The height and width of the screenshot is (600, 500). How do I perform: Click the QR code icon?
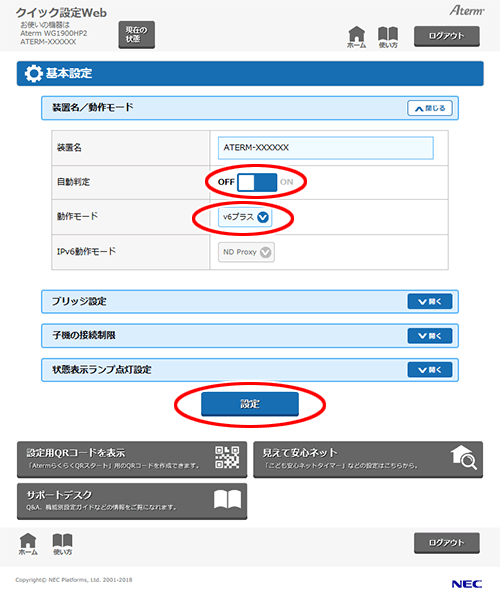227,457
